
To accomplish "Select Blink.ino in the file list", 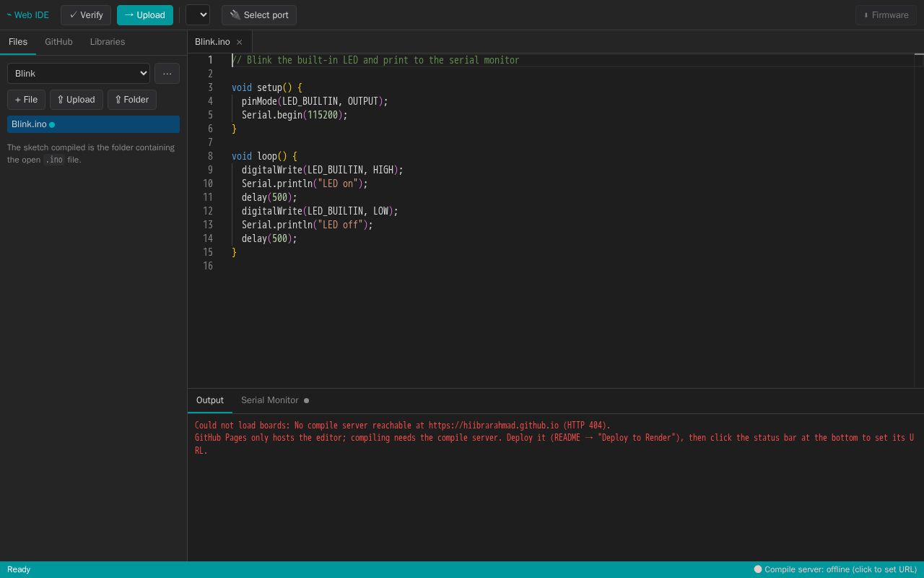I will coord(93,124).
